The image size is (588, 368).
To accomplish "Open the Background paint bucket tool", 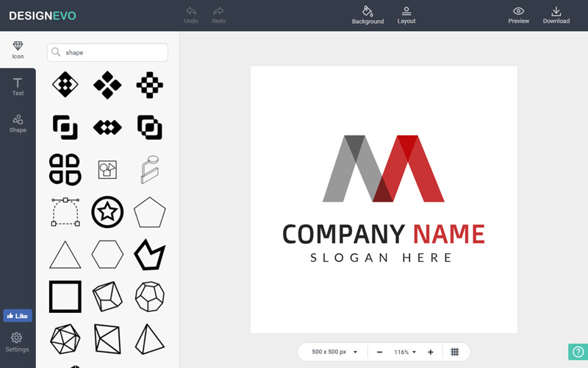I will coord(367,12).
